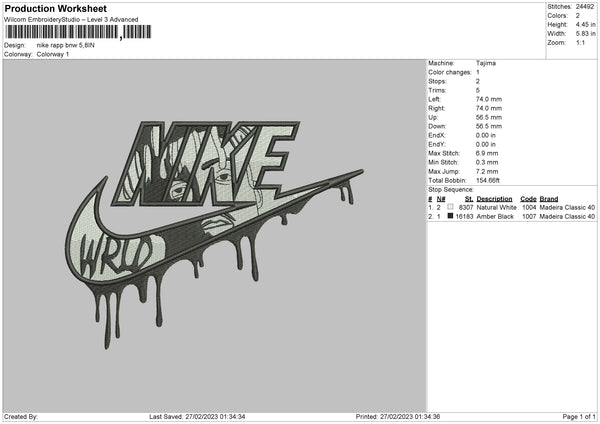
Task: Select the Min Stitch value 0.3 mm
Action: [x=487, y=162]
